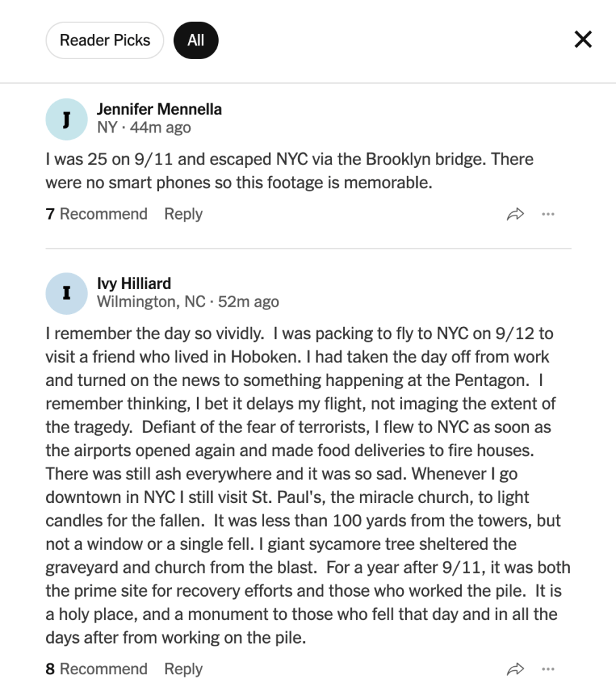This screenshot has width=616, height=696.
Task: Click Ivy Hilliard's avatar icon
Action: coord(67,294)
